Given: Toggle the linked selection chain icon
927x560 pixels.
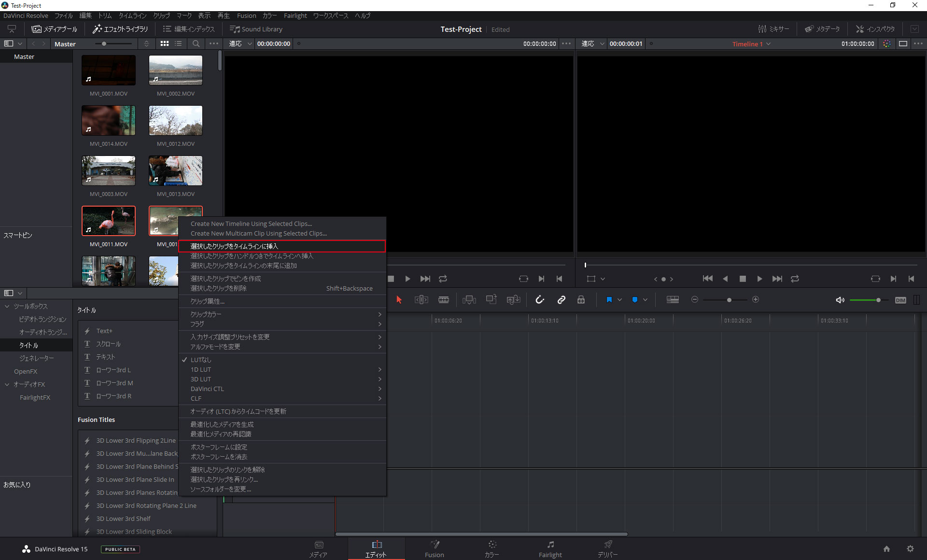Looking at the screenshot, I should coord(561,300).
